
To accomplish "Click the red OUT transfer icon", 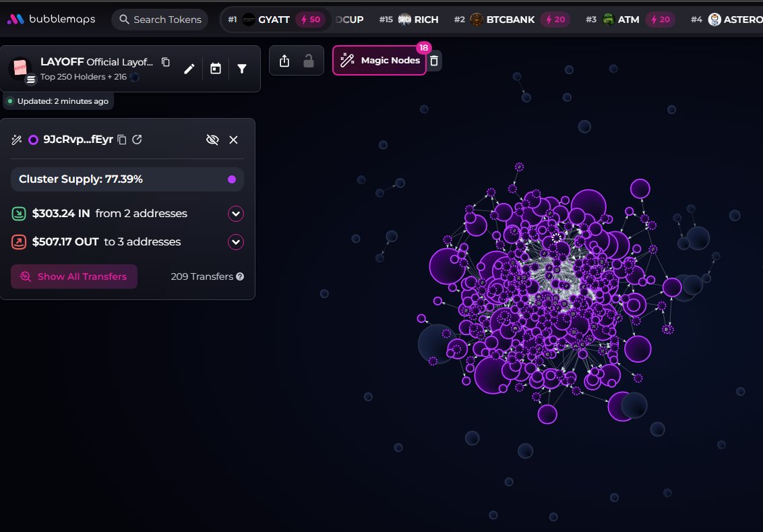I will point(19,242).
